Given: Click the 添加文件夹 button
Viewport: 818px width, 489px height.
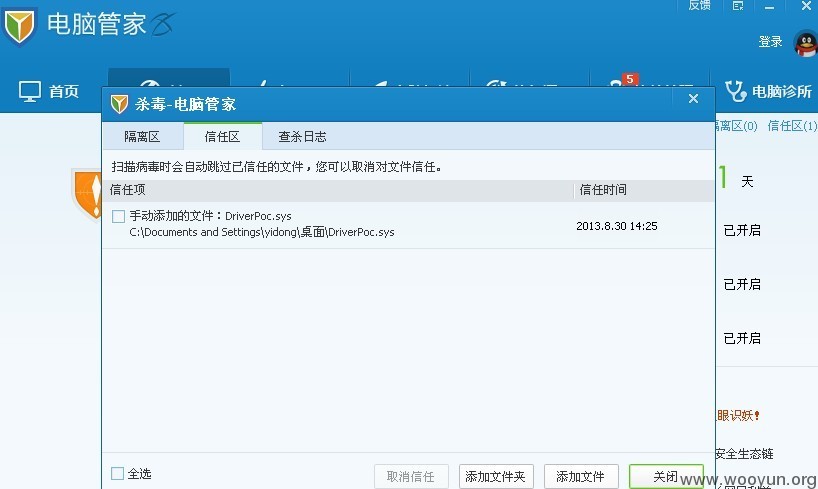Looking at the screenshot, I should pos(496,476).
